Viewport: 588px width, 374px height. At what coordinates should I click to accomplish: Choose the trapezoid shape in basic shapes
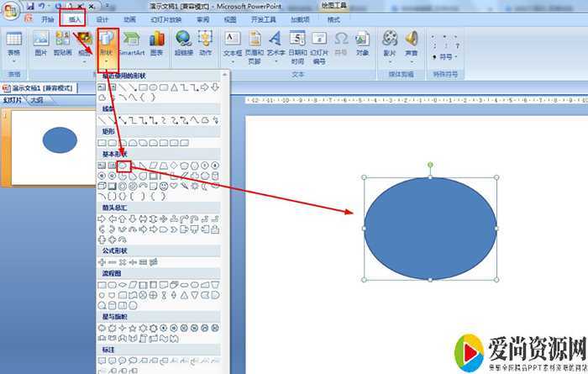(164, 166)
